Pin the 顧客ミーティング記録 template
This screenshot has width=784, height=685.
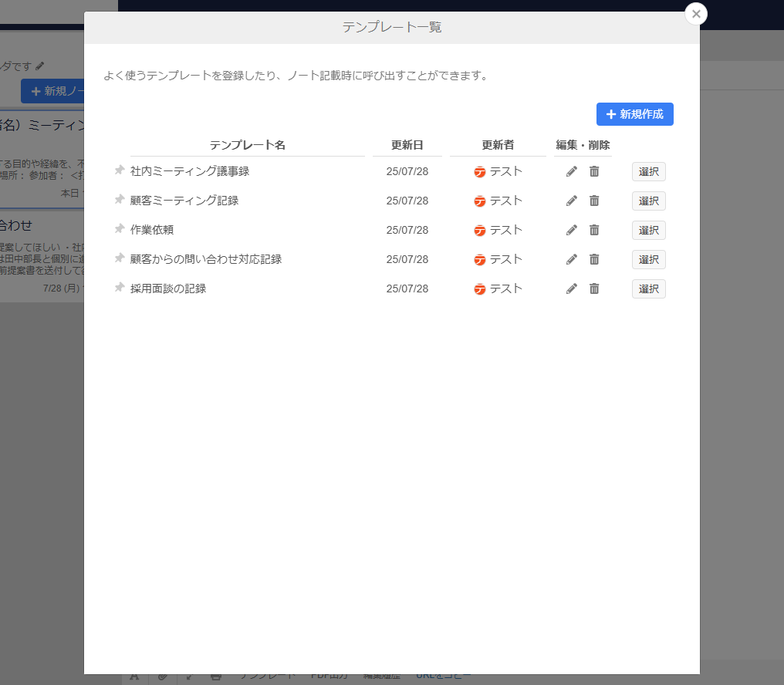tap(119, 200)
